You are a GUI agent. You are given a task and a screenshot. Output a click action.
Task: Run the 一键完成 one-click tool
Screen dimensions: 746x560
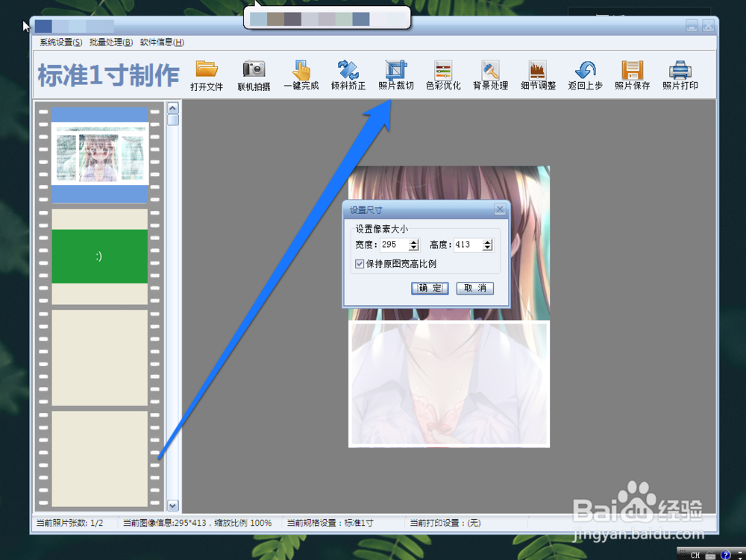point(301,75)
